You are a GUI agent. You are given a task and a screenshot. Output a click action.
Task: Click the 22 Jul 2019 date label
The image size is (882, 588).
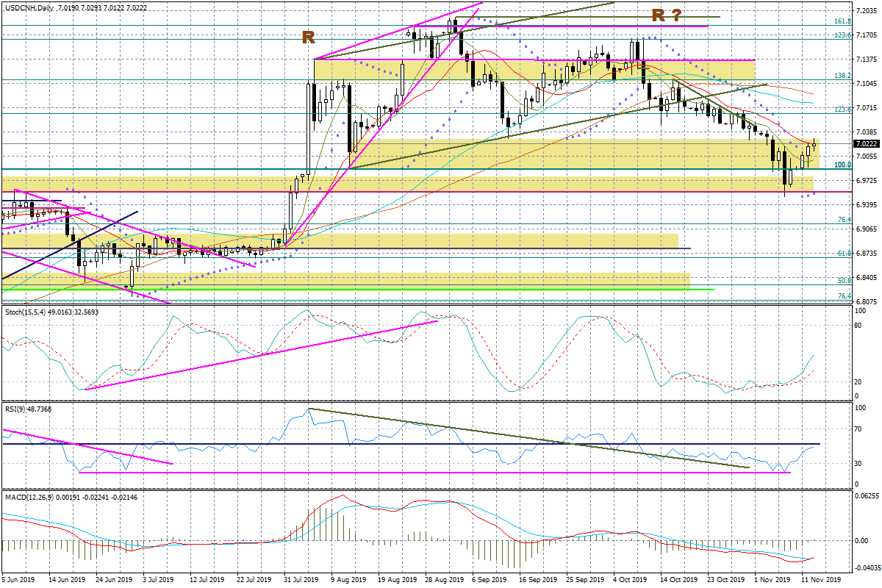click(x=256, y=581)
